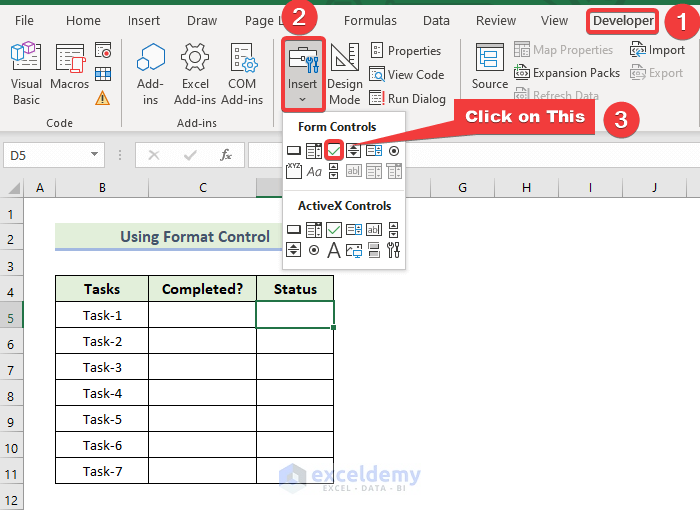Open the Visual Basic editor

26,74
